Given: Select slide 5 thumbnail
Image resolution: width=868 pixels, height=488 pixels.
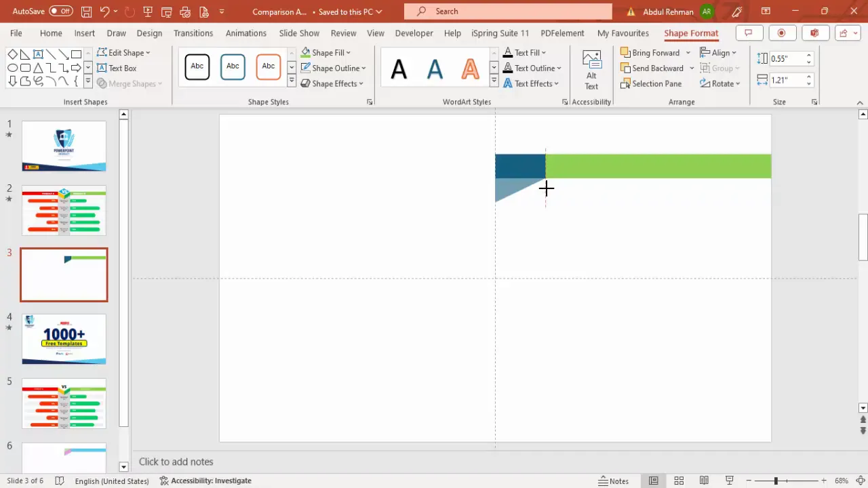Looking at the screenshot, I should [64, 404].
